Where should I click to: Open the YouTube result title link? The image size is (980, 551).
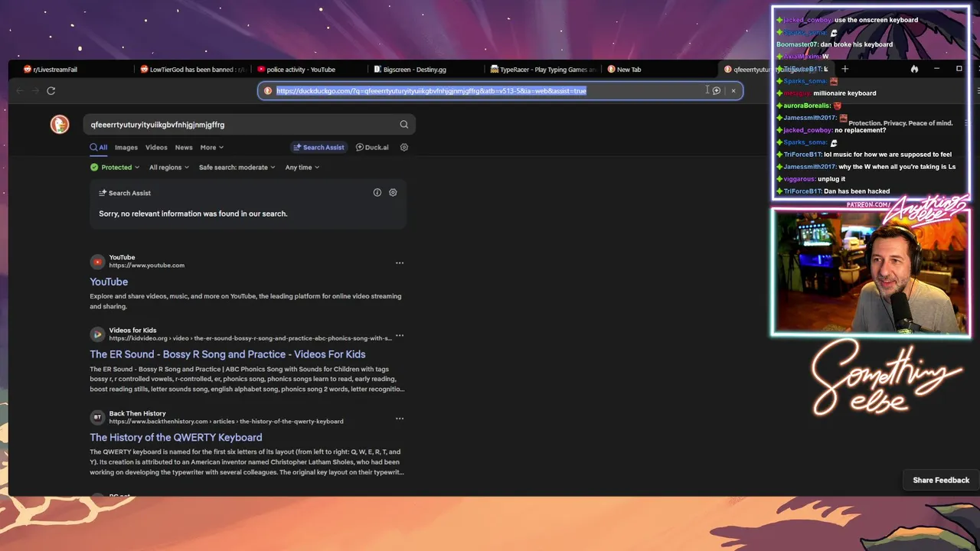point(109,282)
